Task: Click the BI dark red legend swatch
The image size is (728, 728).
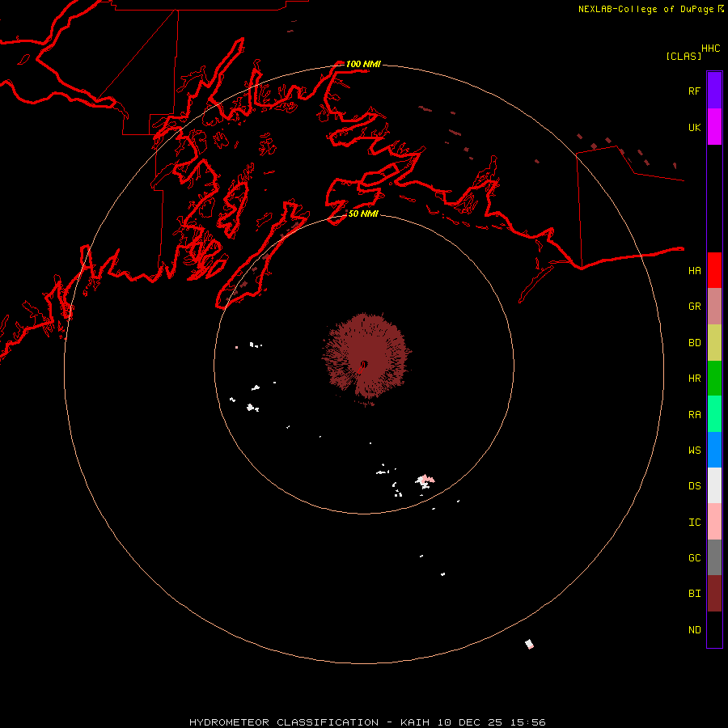Action: tap(714, 594)
